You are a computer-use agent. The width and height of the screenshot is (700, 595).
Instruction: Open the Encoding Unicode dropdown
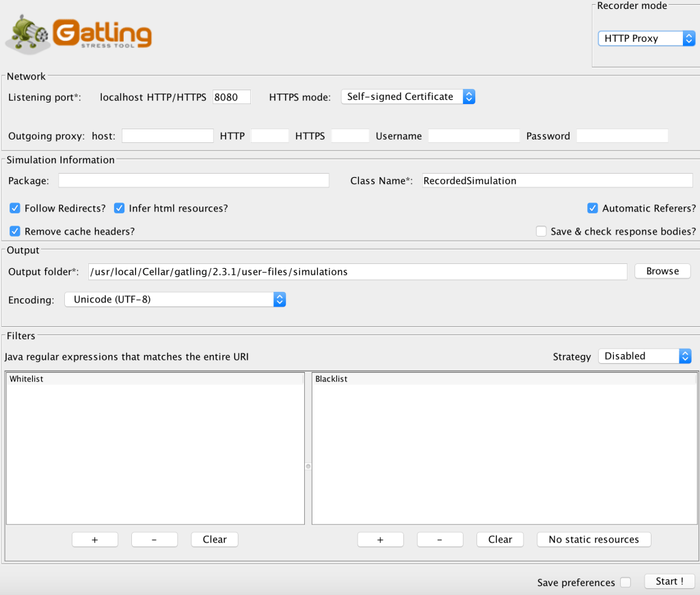pos(175,300)
